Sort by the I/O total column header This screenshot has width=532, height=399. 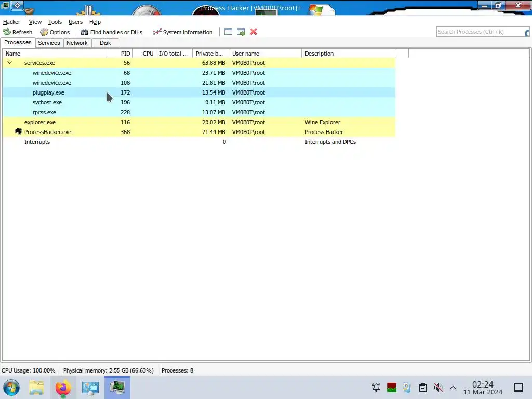coord(175,54)
